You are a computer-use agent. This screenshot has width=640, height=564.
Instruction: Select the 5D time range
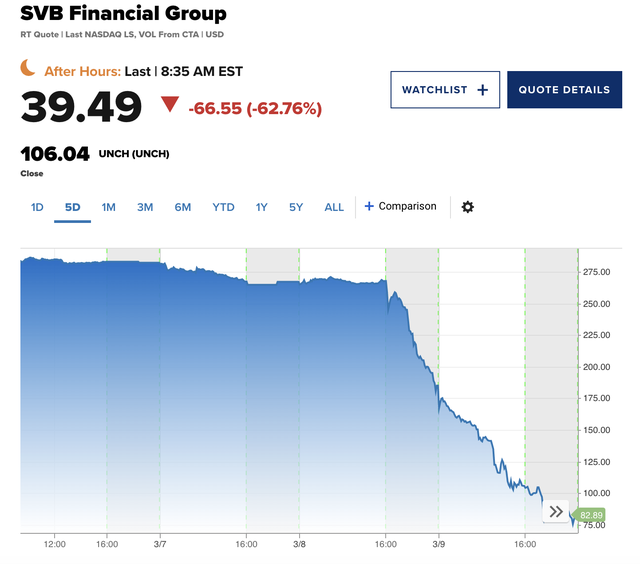point(72,207)
